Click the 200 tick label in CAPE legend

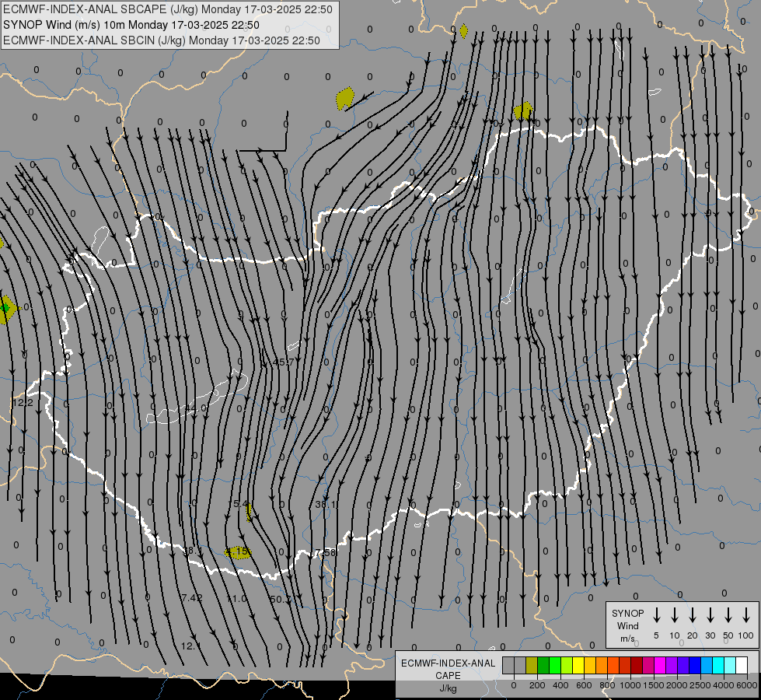[537, 685]
